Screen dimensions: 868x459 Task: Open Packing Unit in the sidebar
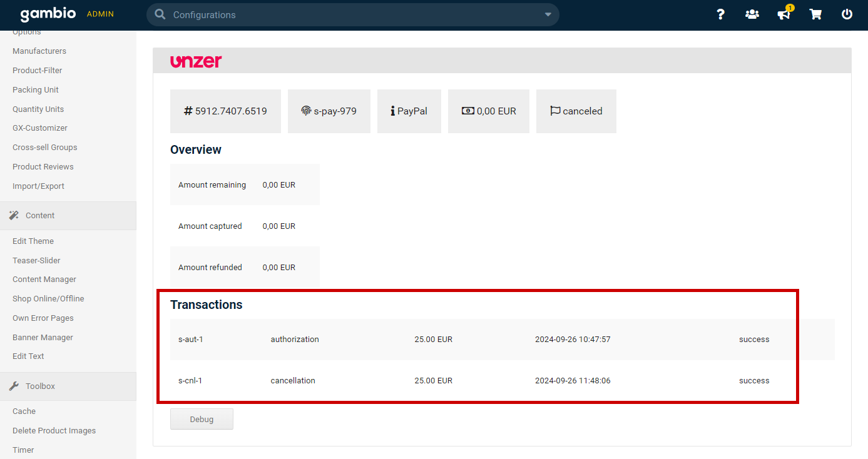[36, 90]
